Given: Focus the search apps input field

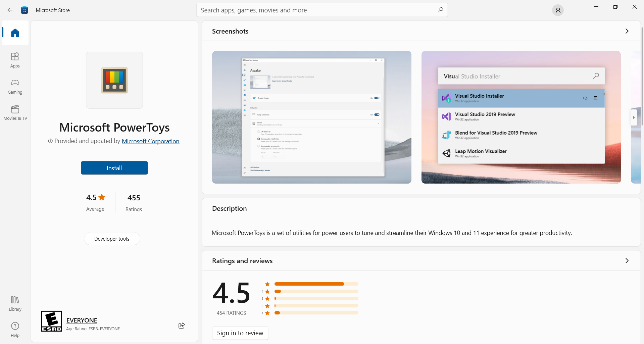Looking at the screenshot, I should pos(315,10).
